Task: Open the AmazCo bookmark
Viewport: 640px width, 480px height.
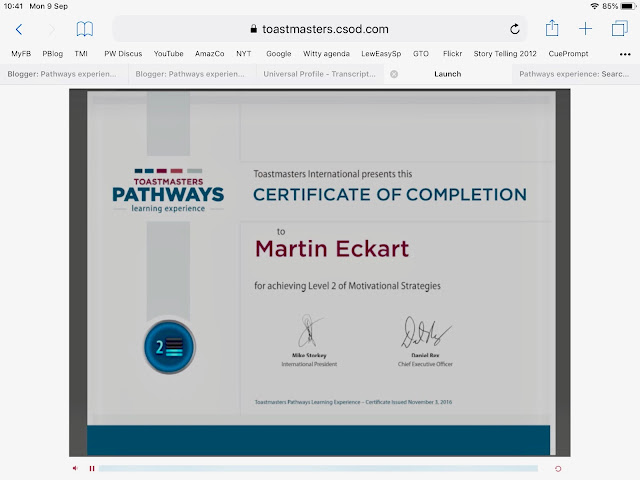Action: coord(209,53)
